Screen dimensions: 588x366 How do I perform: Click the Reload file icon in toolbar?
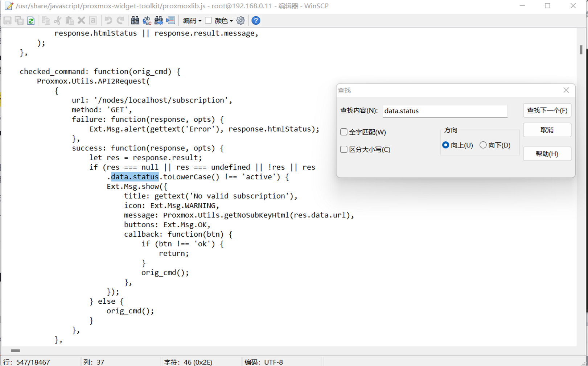31,21
